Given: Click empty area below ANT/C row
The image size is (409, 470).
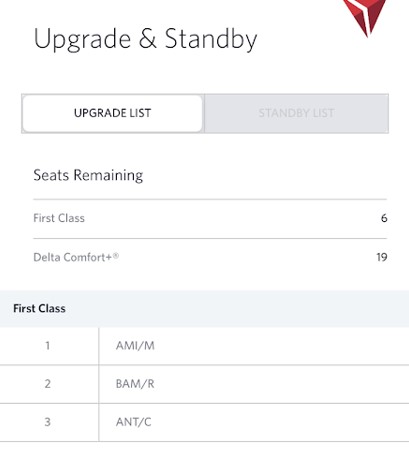Looking at the screenshot, I should 204,456.
